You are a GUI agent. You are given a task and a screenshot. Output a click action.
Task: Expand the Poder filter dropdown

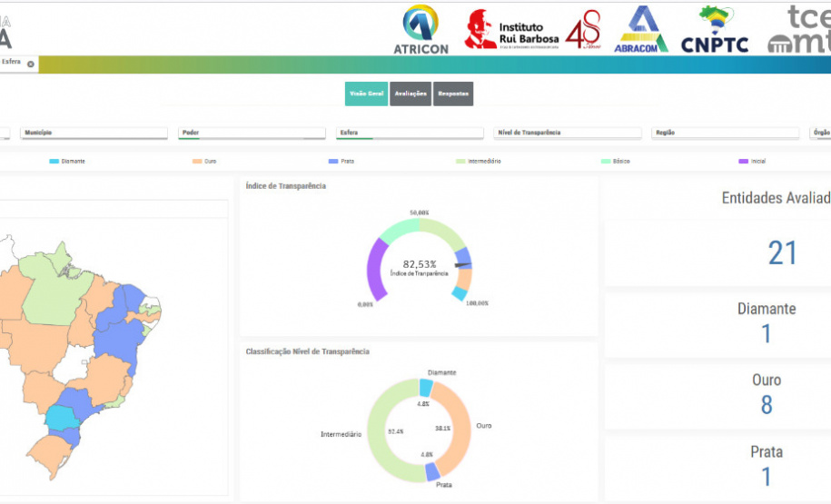click(252, 133)
